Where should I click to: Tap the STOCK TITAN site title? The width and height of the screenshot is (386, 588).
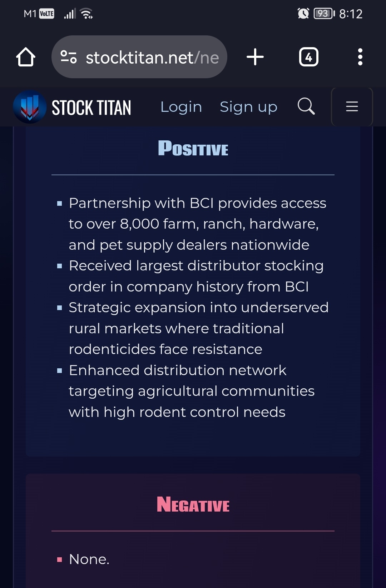tap(91, 108)
